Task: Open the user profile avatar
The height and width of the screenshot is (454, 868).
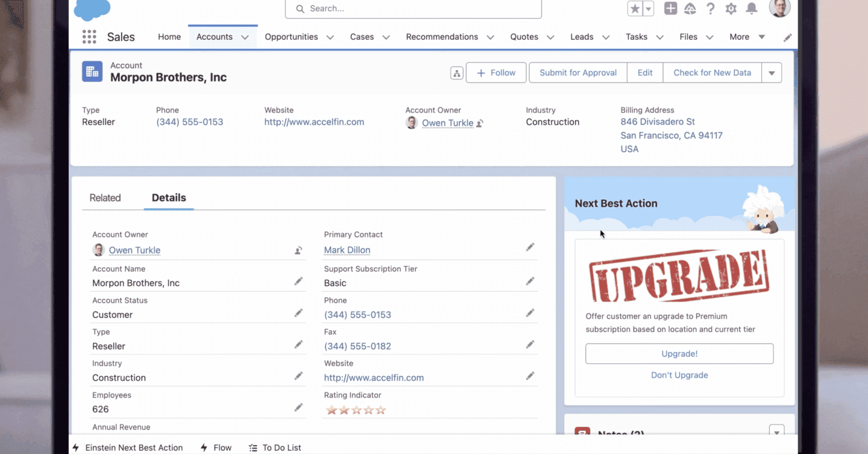Action: [780, 8]
